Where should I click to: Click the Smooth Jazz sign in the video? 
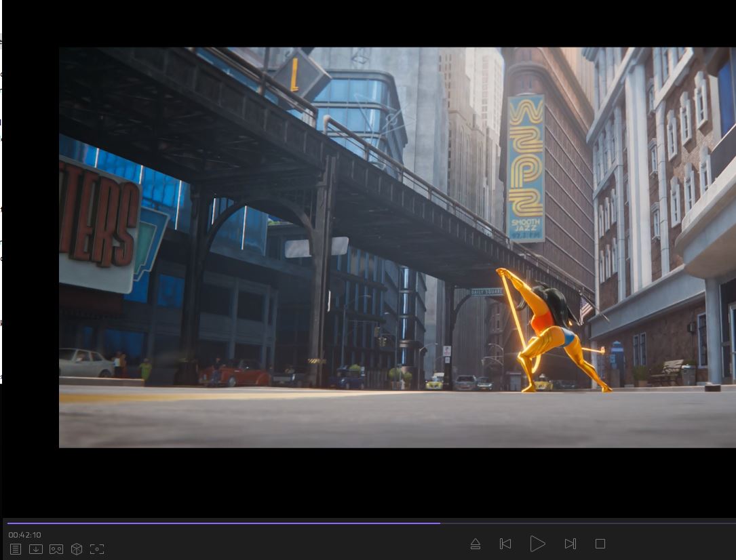click(x=526, y=168)
